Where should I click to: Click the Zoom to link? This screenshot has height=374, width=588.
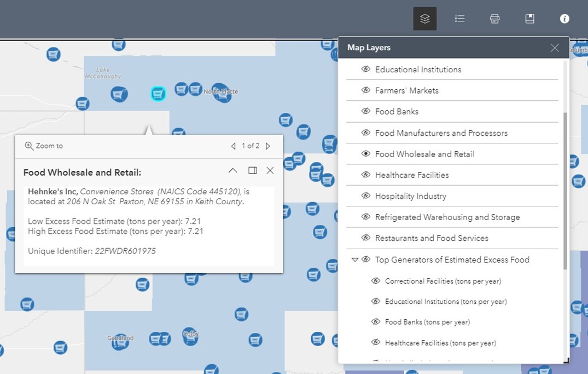(x=44, y=146)
